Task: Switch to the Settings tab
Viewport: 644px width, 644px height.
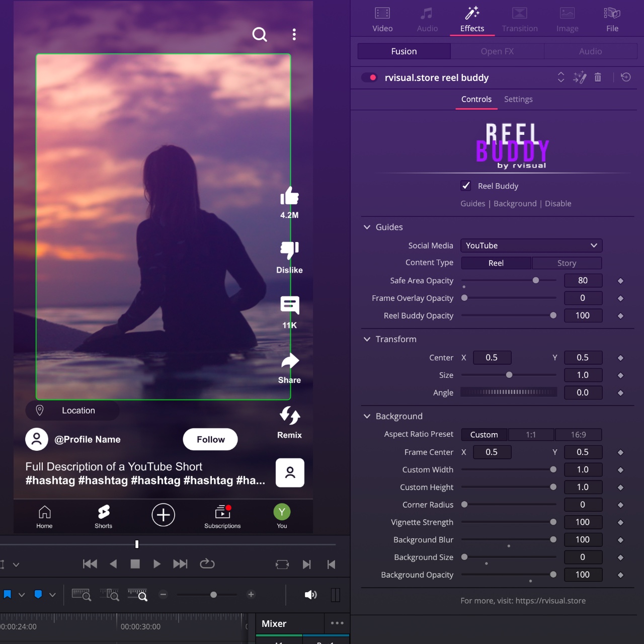Action: click(x=518, y=100)
